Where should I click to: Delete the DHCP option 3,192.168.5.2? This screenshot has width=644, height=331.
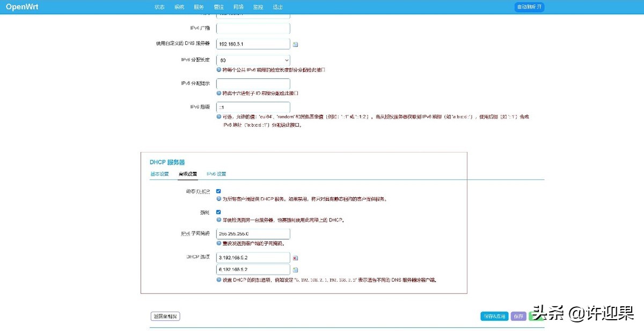[295, 257]
